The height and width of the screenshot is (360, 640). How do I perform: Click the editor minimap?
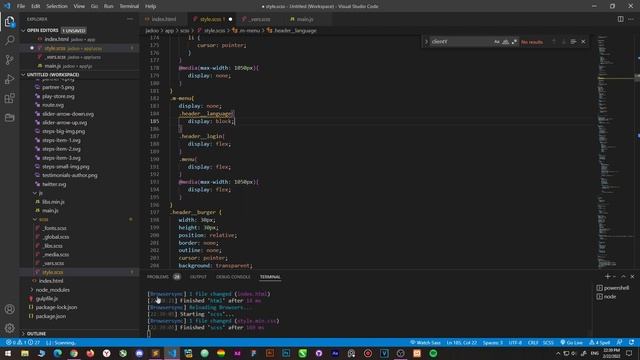(616, 151)
